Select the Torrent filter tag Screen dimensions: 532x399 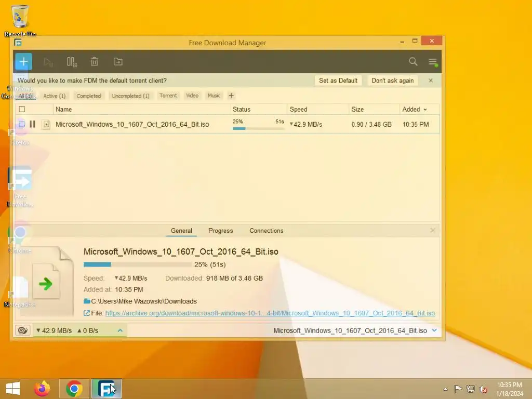tap(168, 96)
